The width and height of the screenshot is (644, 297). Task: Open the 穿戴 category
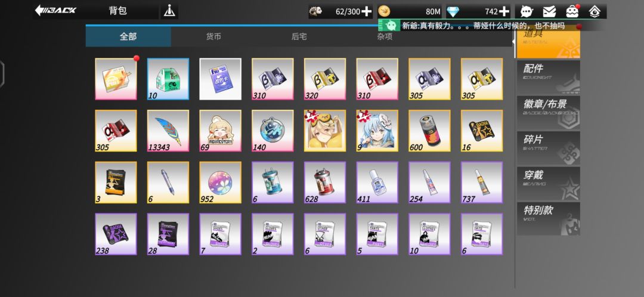pyautogui.click(x=549, y=182)
